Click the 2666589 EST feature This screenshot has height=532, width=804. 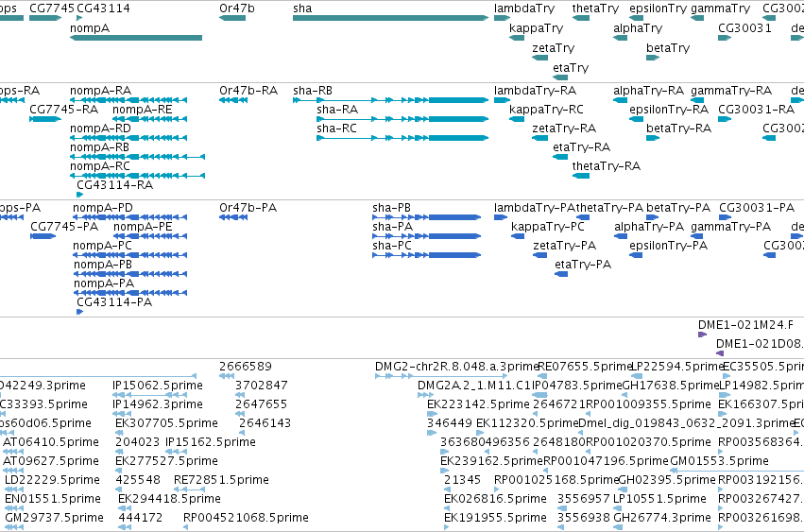pyautogui.click(x=227, y=376)
